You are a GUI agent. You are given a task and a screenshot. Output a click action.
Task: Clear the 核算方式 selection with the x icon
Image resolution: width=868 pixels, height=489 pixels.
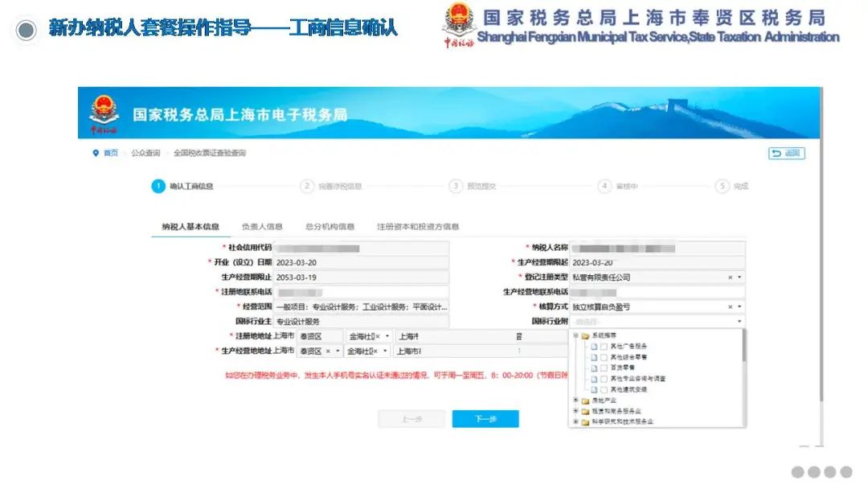click(x=730, y=306)
